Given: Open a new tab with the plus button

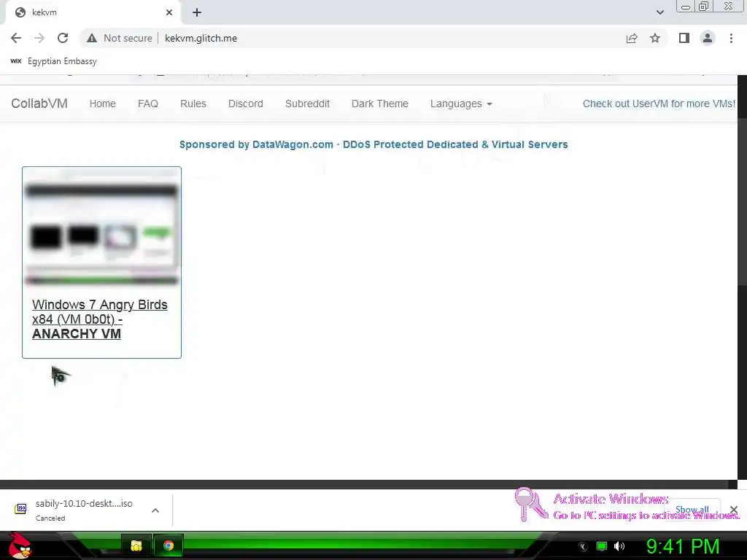Looking at the screenshot, I should pyautogui.click(x=197, y=12).
